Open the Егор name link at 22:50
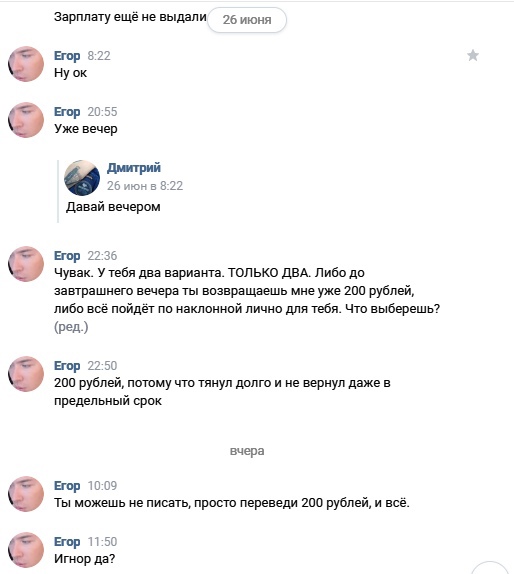 (67, 366)
